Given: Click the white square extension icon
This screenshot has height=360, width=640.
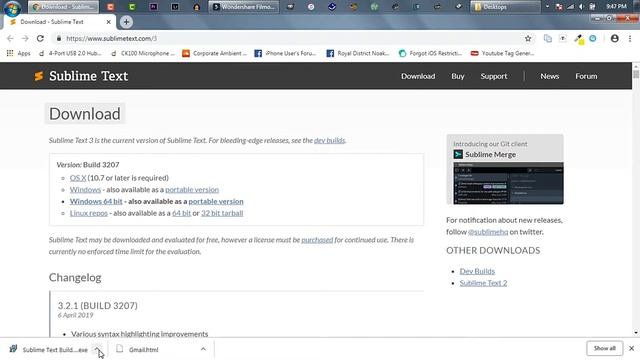Looking at the screenshot, I should [563, 38].
